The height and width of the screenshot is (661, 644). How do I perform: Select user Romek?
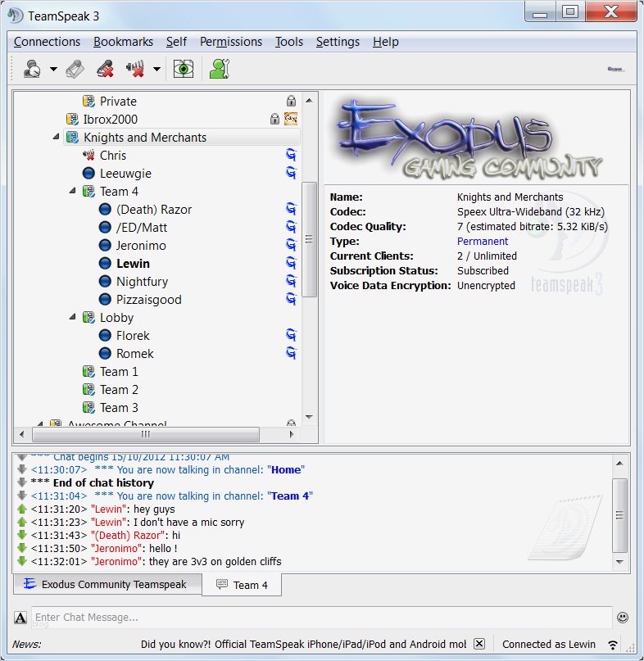tap(135, 354)
